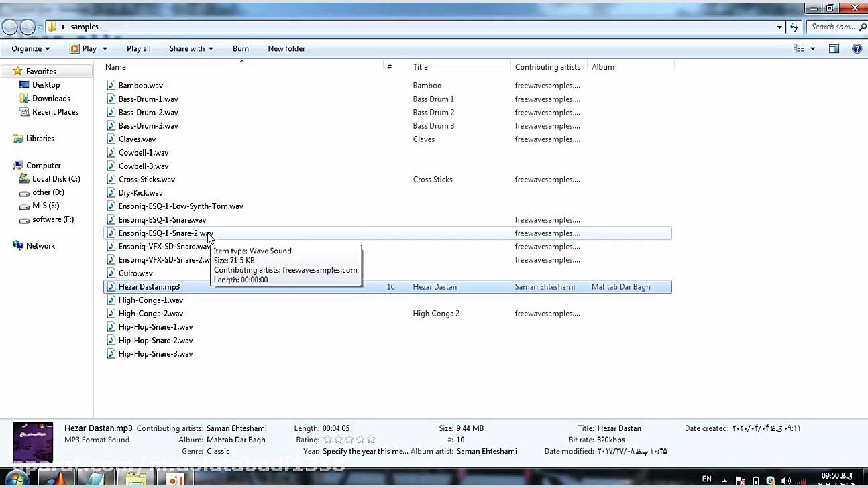Open the view options dropdown arrow
This screenshot has height=488, width=868.
pyautogui.click(x=812, y=48)
